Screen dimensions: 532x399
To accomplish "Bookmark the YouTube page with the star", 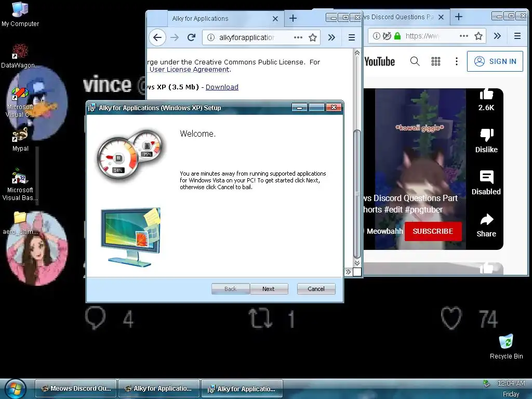I will (478, 36).
